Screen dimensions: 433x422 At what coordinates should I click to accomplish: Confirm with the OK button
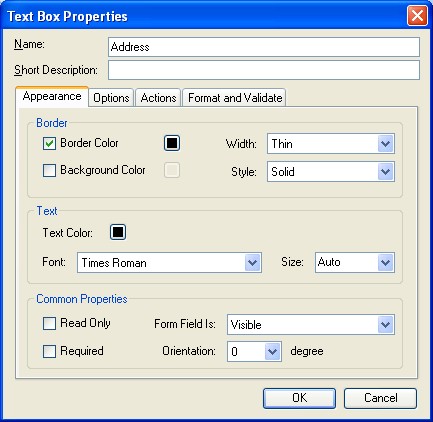pos(299,398)
